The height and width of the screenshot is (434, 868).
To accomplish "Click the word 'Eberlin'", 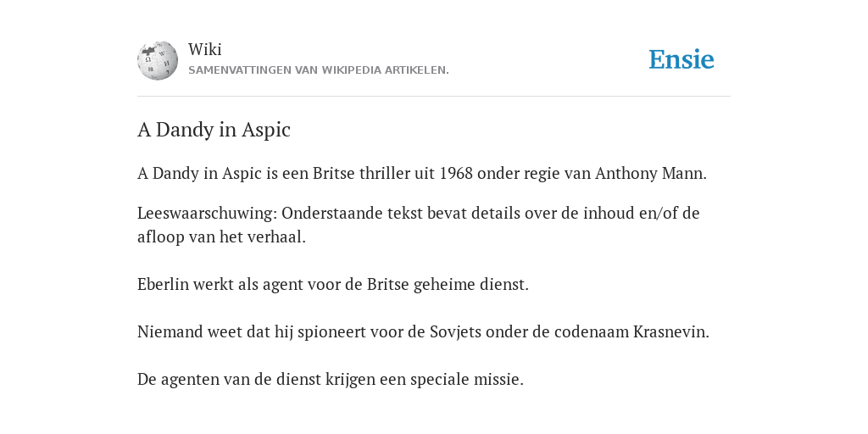I will tap(163, 284).
